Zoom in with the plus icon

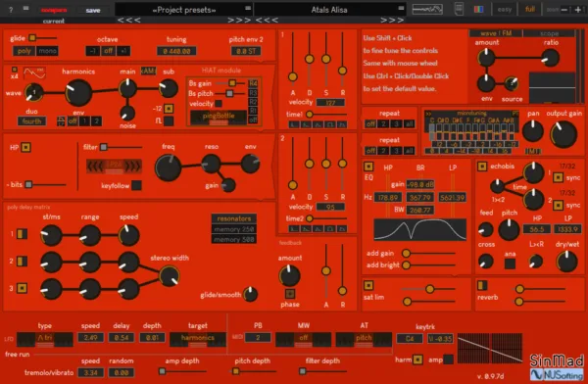point(578,10)
